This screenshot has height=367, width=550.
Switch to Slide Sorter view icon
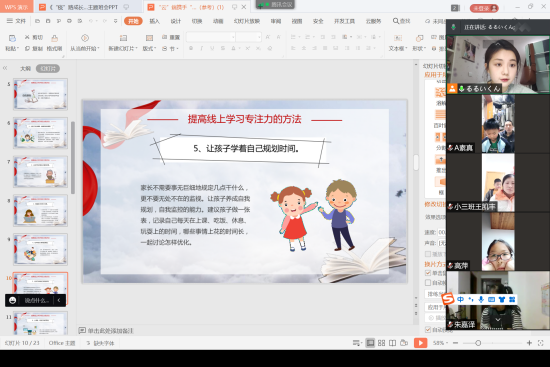[x=382, y=343]
